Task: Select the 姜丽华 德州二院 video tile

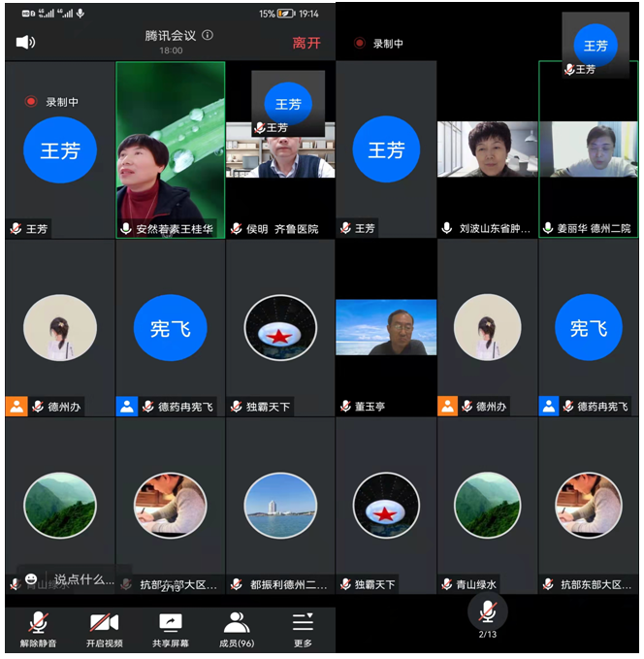Action: click(x=589, y=150)
